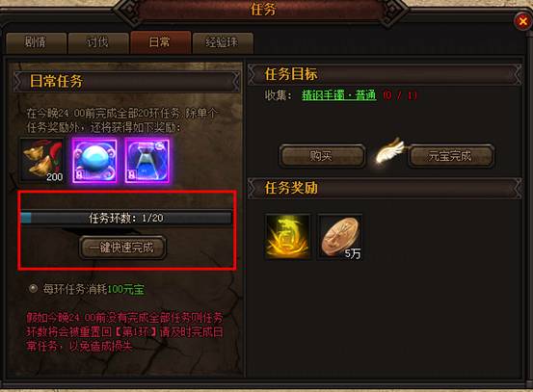This screenshot has height=392, width=533.
Task: Open the 精钢手镯·普通 item link
Action: click(339, 95)
